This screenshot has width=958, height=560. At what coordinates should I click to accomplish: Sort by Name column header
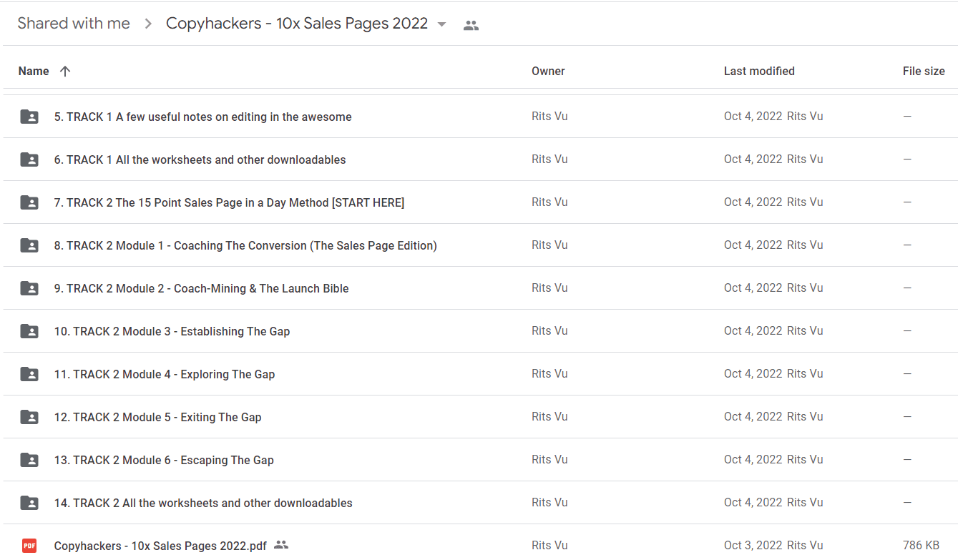coord(34,72)
